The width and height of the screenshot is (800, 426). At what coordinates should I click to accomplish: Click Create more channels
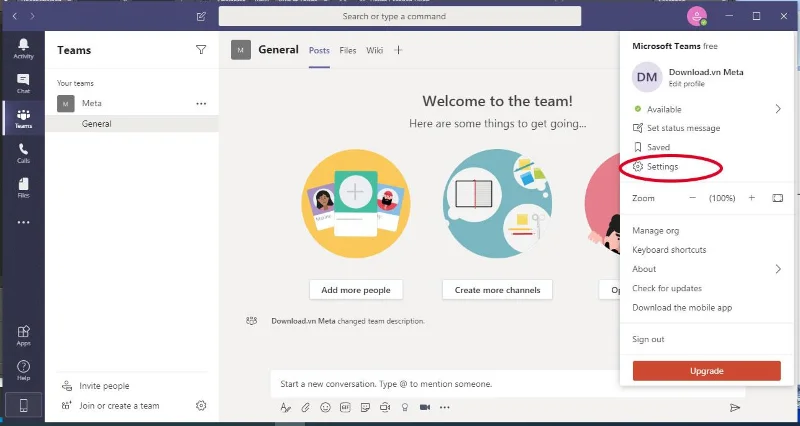(x=497, y=290)
